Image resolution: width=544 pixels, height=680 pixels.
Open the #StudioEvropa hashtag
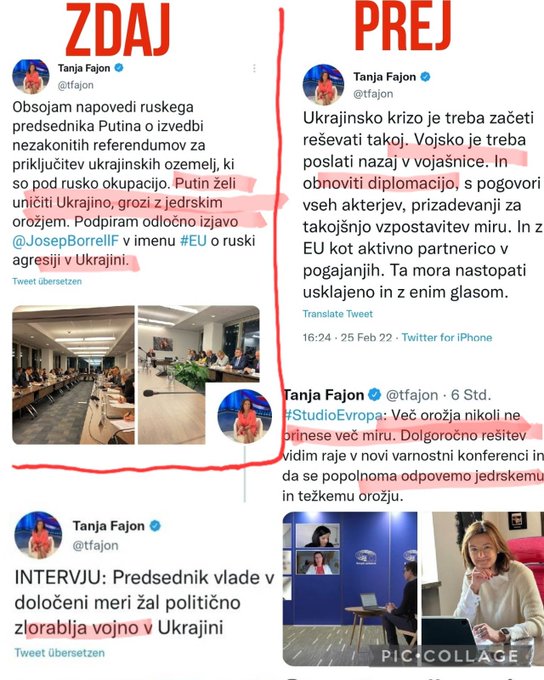click(333, 415)
